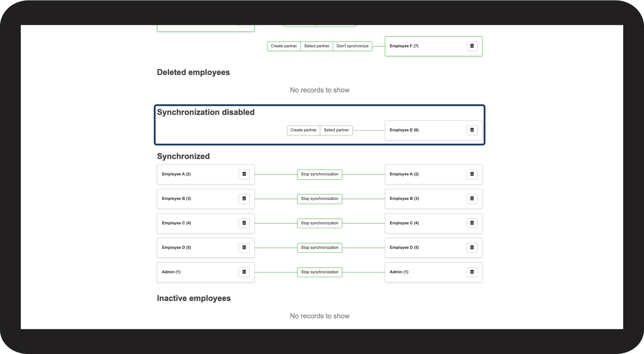
Task: Click No records text under Deleted employees
Action: (320, 90)
